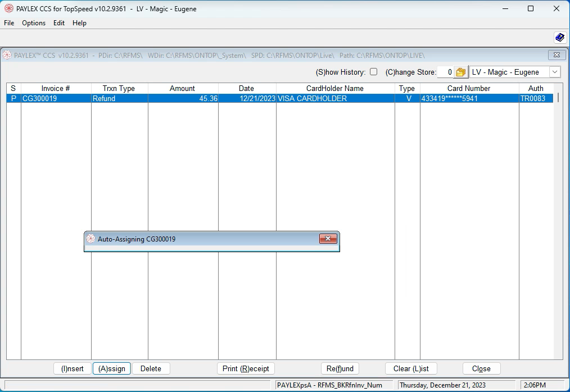Image resolution: width=570 pixels, height=392 pixels.
Task: Toggle the (S)how History checkbox
Action: point(373,71)
